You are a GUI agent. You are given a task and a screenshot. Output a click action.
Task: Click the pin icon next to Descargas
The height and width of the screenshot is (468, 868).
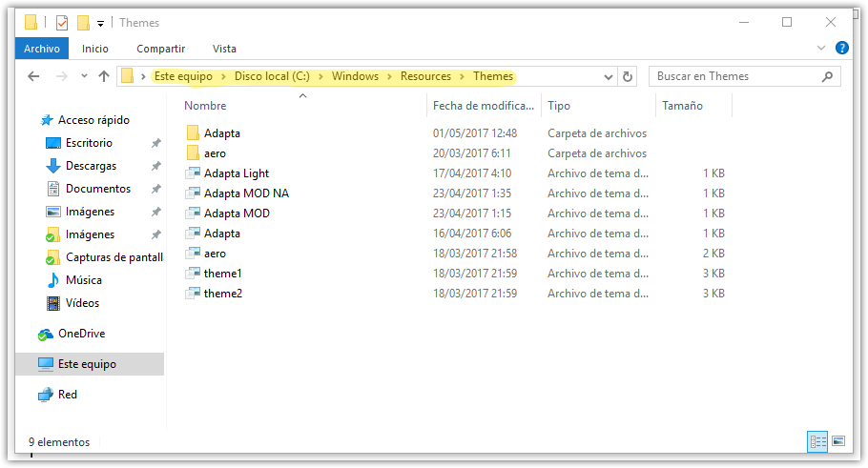(x=156, y=166)
